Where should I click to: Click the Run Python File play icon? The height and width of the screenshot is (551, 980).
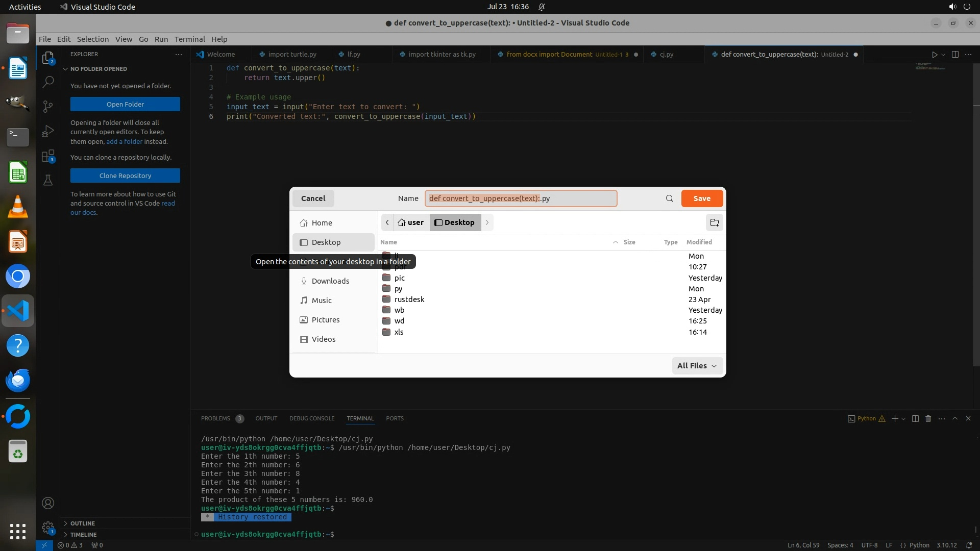(x=934, y=55)
